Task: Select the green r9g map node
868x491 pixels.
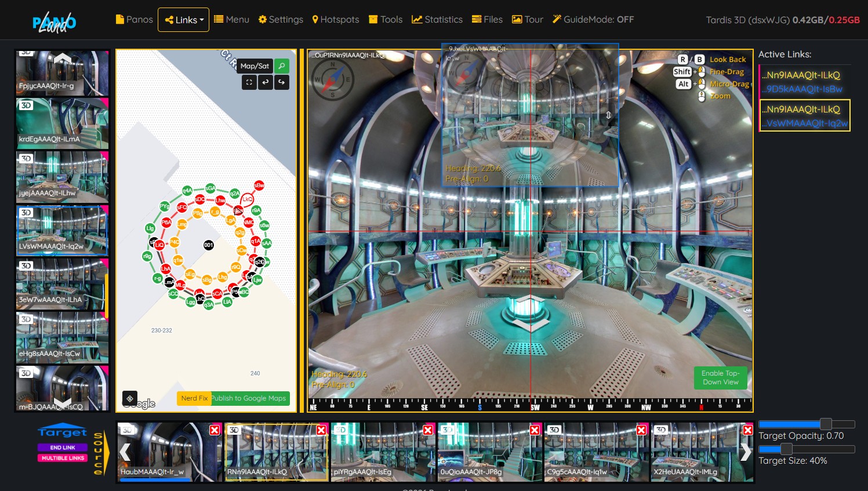Action: (x=147, y=256)
